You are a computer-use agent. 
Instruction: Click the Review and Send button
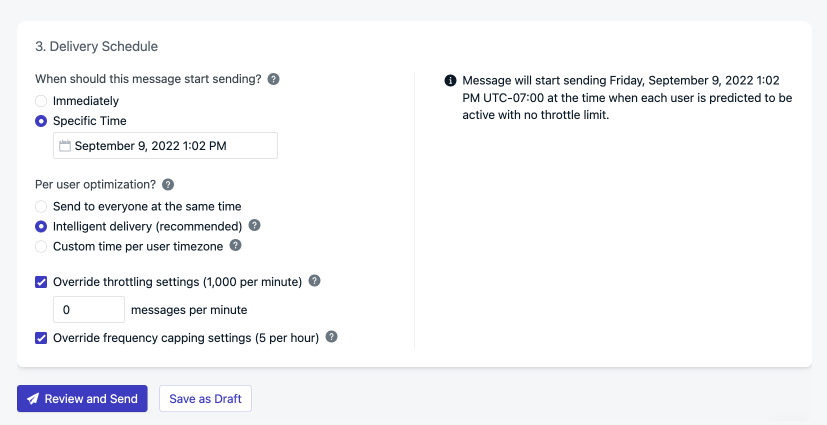click(82, 398)
